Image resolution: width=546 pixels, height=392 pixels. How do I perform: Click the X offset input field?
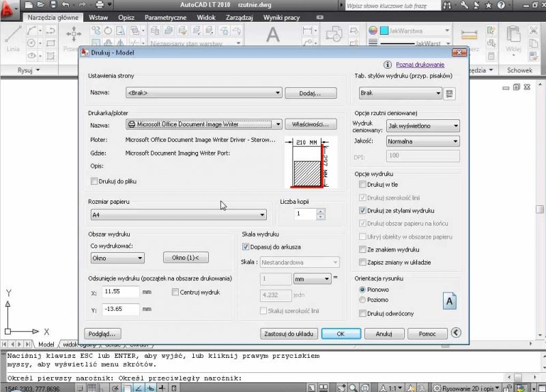(121, 292)
